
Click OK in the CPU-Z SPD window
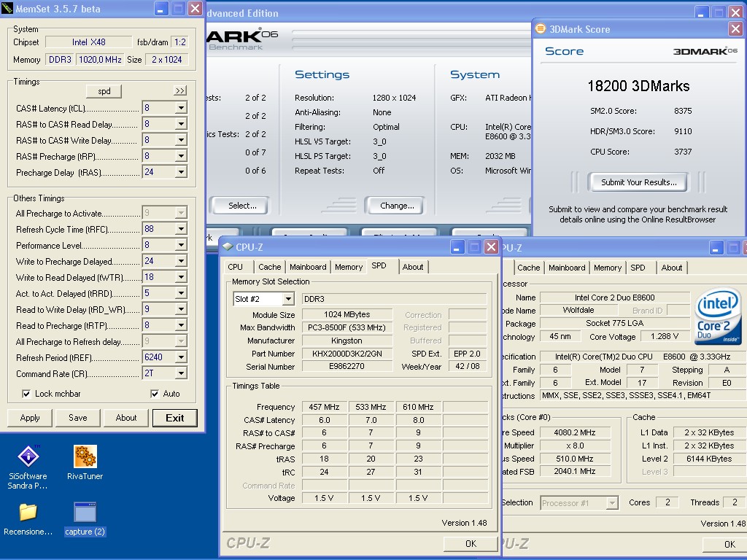coord(471,543)
